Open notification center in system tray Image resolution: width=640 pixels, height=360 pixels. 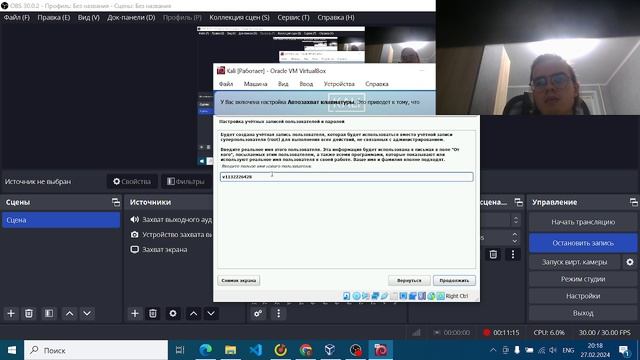click(624, 350)
